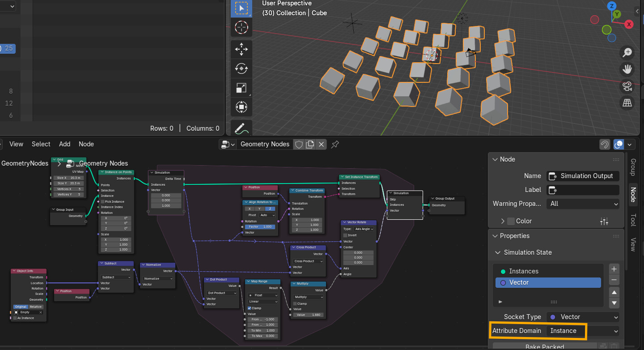Open the Socket Type dropdown
644x350 pixels.
coord(583,317)
